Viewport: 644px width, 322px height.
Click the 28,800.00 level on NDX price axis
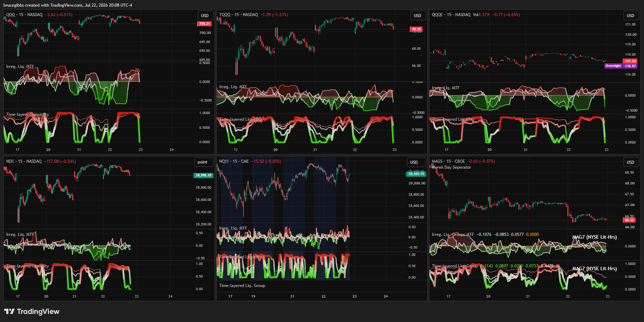pyautogui.click(x=204, y=188)
